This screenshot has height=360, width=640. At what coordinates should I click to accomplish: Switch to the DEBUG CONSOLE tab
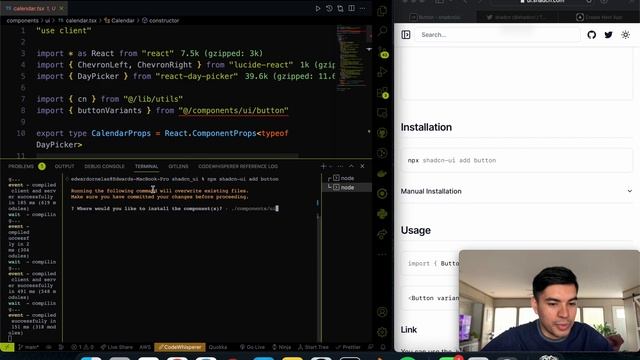pyautogui.click(x=104, y=166)
